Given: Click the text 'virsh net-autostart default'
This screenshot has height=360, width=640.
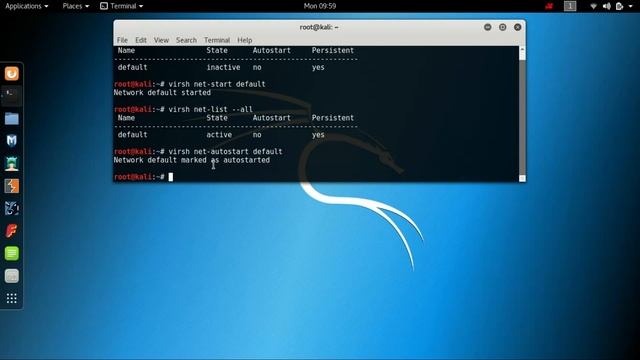Looking at the screenshot, I should (x=225, y=151).
